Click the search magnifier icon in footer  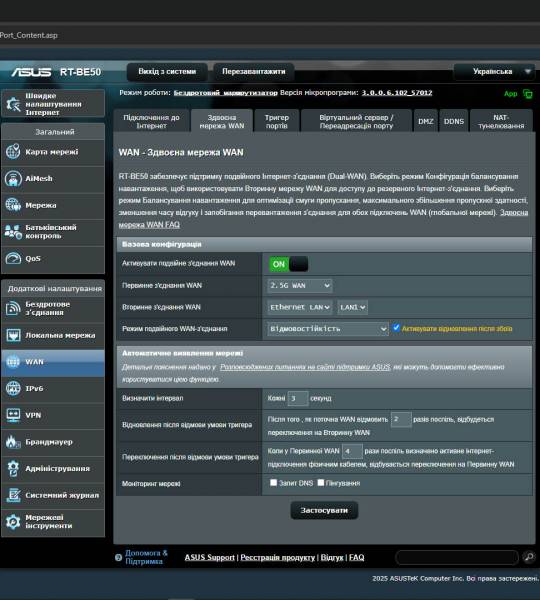529,557
